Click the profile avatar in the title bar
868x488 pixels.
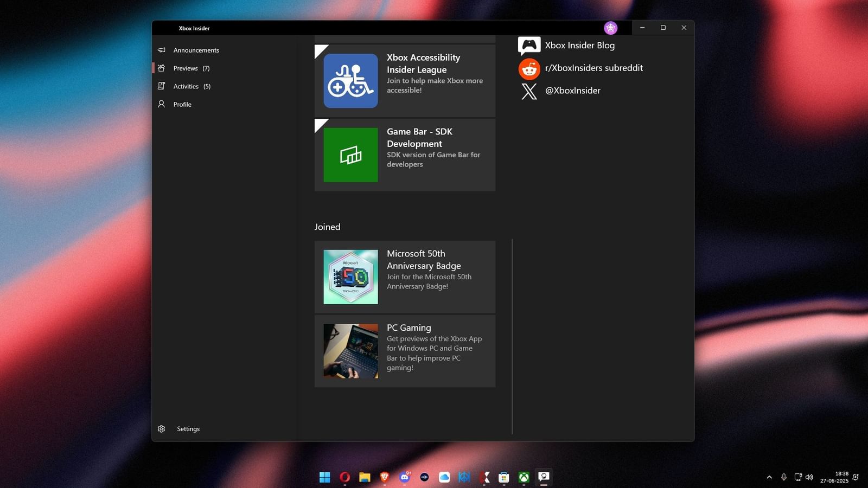(x=611, y=28)
